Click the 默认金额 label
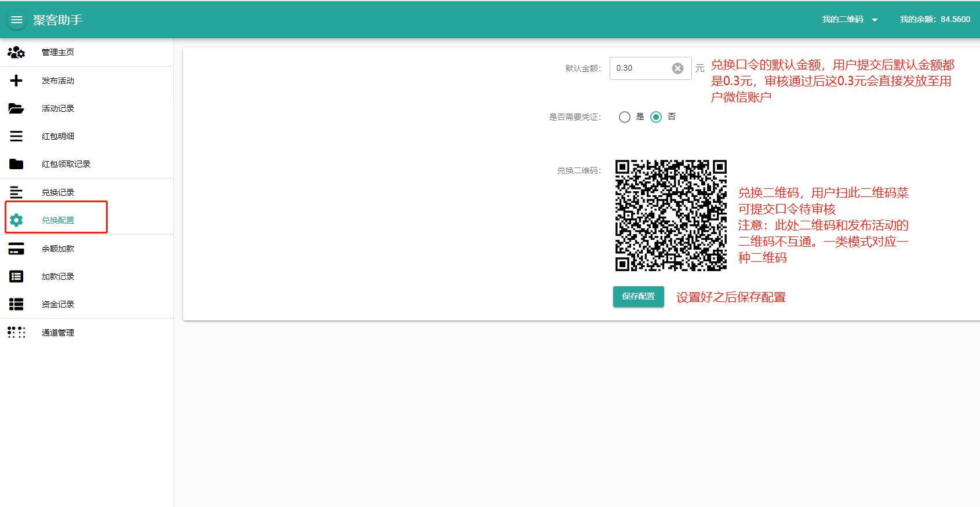Viewport: 980px width, 507px height. point(583,68)
